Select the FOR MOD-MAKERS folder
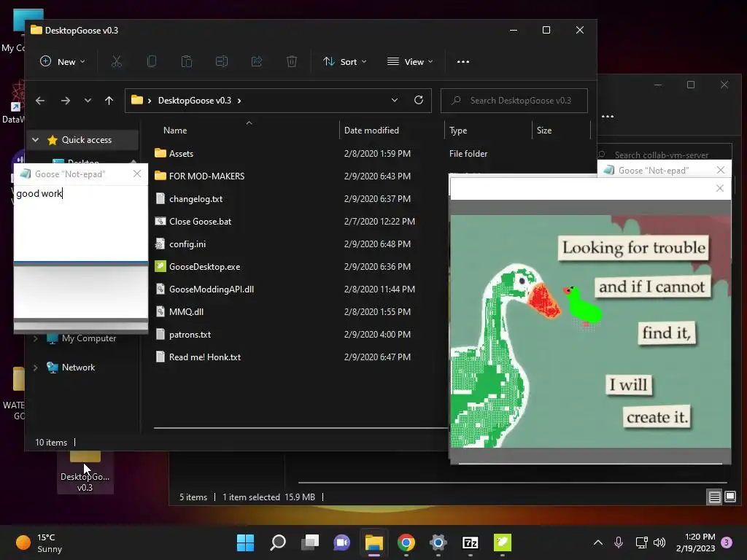Image resolution: width=747 pixels, height=560 pixels. tap(206, 176)
